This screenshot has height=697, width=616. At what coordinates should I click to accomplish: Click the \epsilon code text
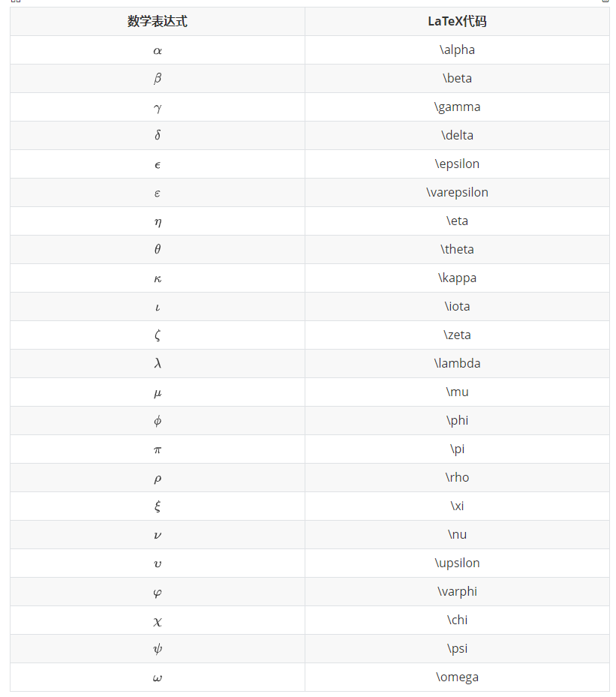tap(457, 164)
